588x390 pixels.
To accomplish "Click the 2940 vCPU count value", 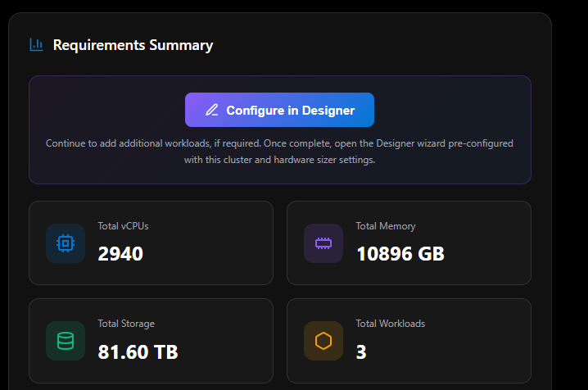I will click(x=120, y=254).
